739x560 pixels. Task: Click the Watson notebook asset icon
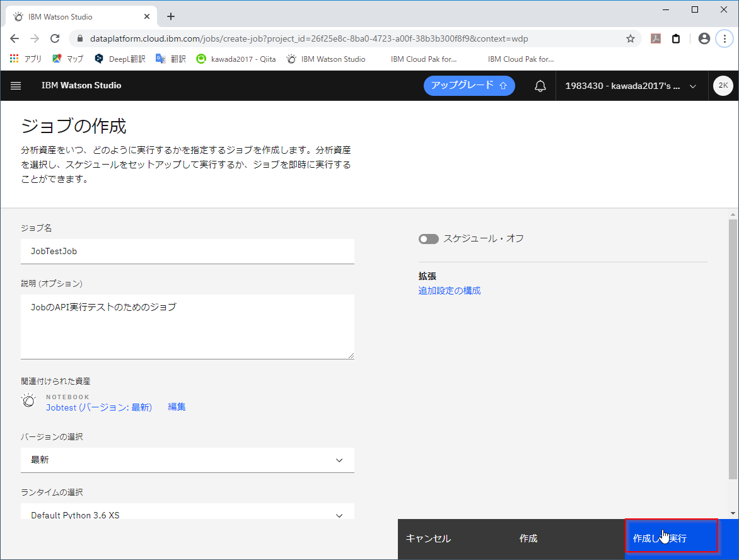[x=28, y=400]
